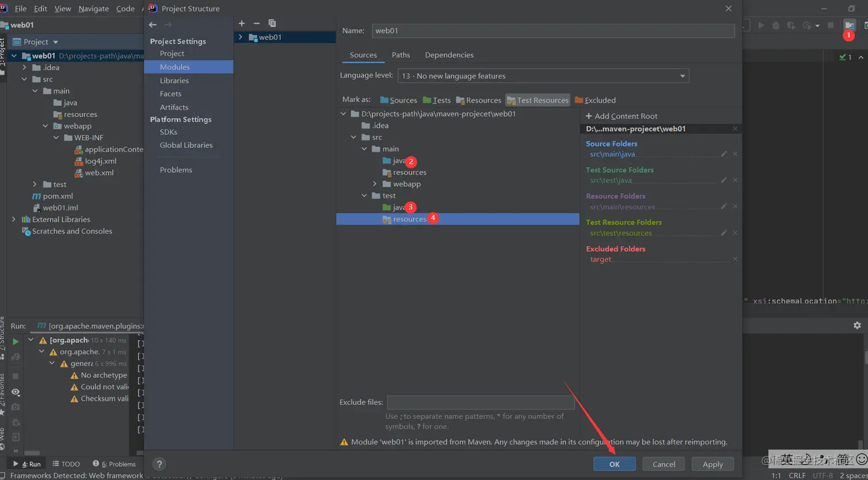Expand test folder in Project panel
Screen dimensions: 868x480
coord(34,185)
